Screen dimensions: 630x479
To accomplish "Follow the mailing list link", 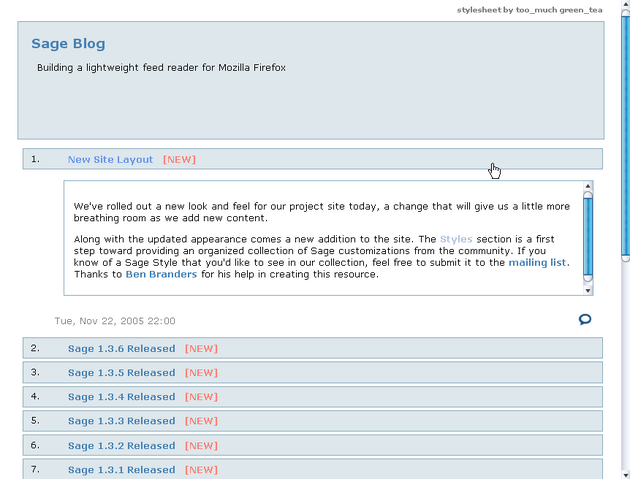I will (x=538, y=262).
